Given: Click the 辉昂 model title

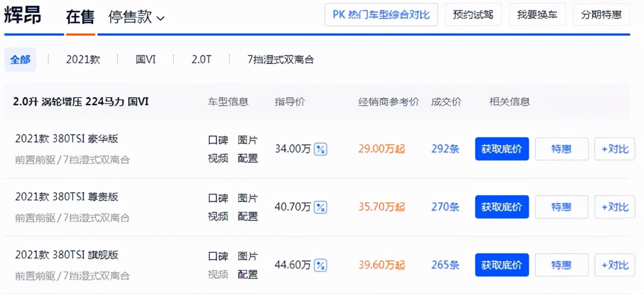Looking at the screenshot, I should 23,16.
